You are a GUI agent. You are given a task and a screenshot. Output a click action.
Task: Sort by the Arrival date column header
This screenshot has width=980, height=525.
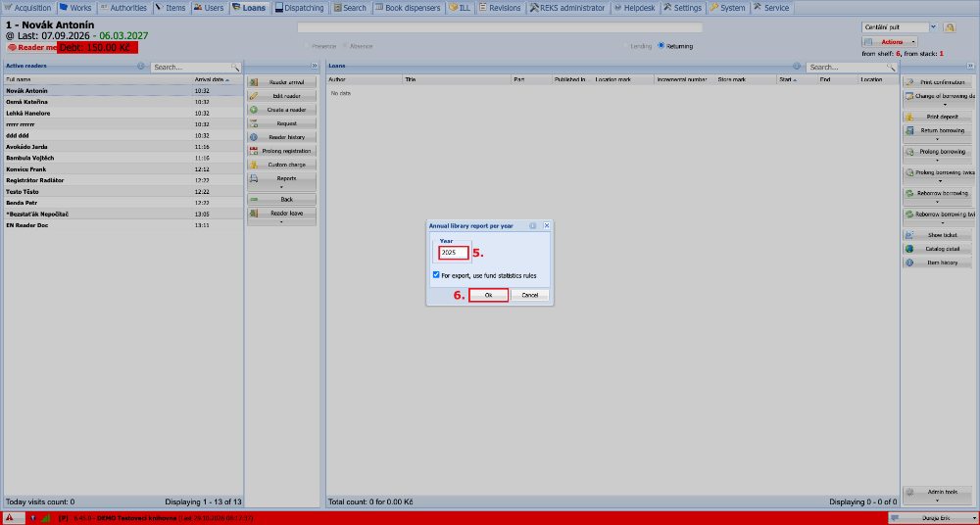[x=218, y=80]
